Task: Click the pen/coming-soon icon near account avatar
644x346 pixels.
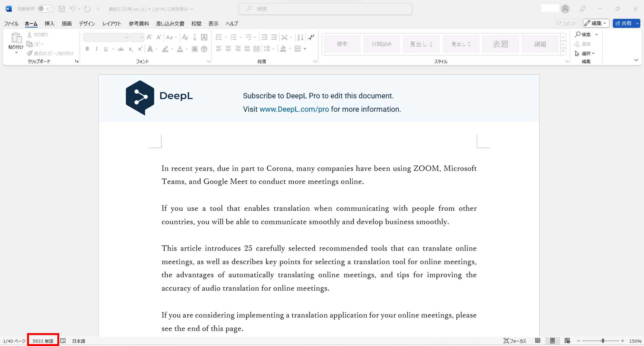Action: point(582,9)
